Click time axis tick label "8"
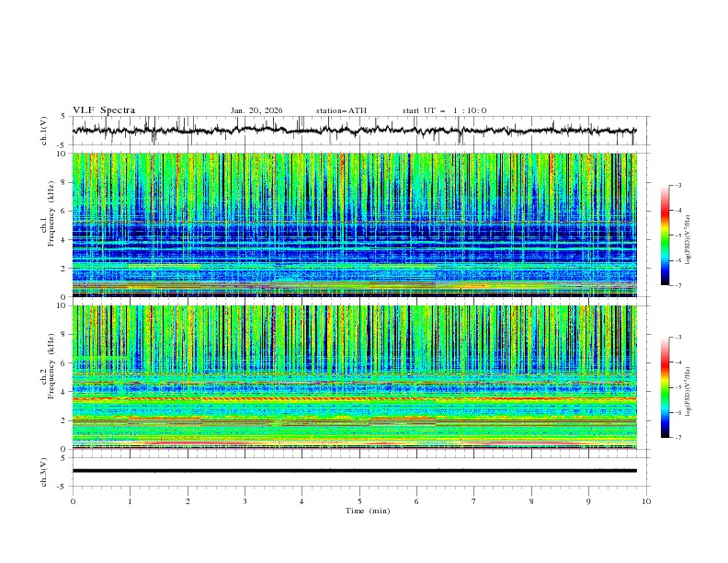This screenshot has height=563, width=728. pyautogui.click(x=531, y=501)
